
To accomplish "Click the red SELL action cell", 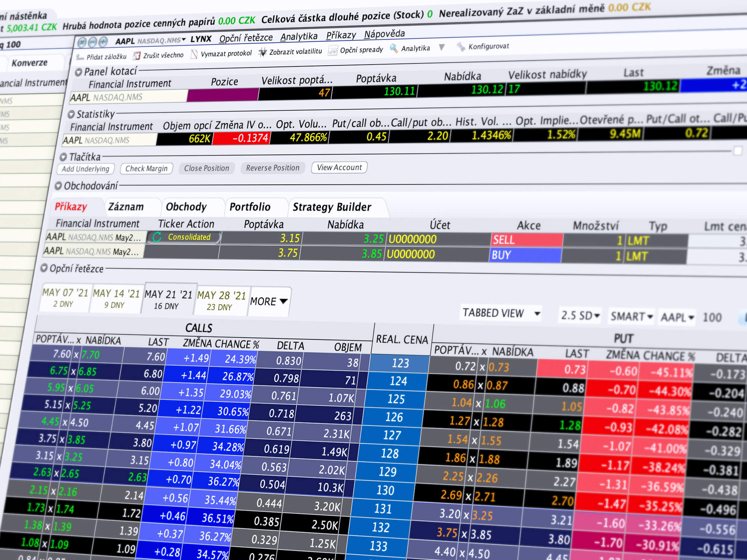I will [527, 240].
